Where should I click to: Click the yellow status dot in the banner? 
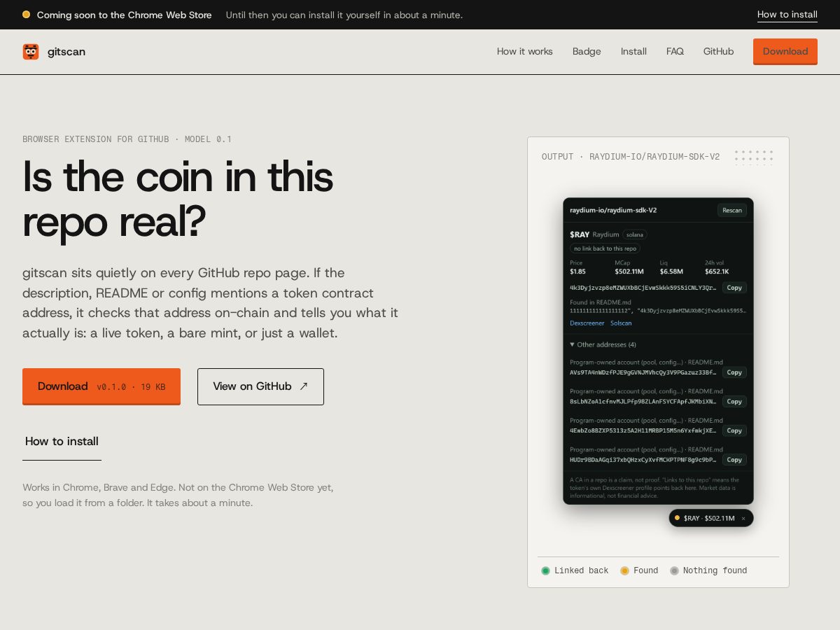click(27, 15)
